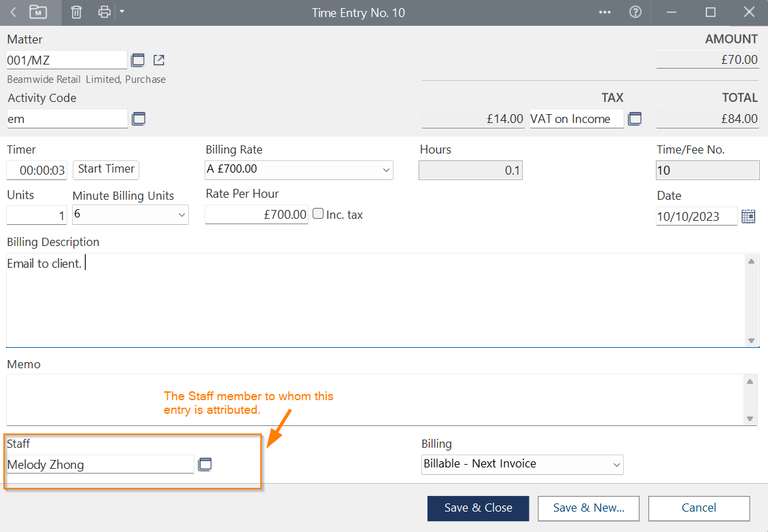Screen dimensions: 768x532
Task: Open Activity Code lookup icon
Action: (138, 119)
